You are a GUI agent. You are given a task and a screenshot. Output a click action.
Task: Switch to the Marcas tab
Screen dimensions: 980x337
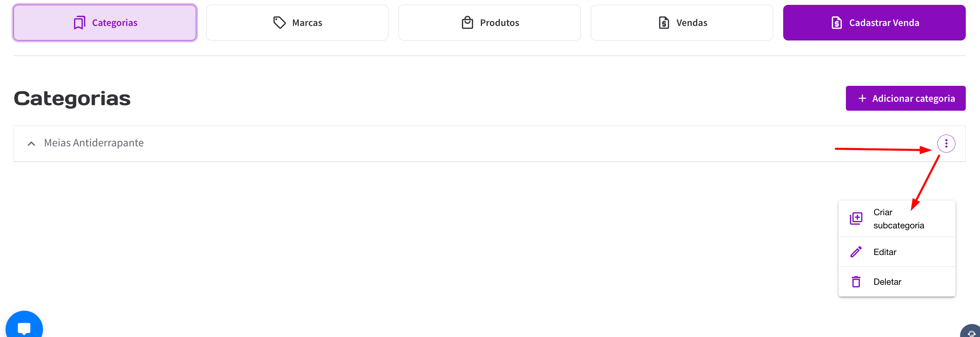tap(297, 23)
